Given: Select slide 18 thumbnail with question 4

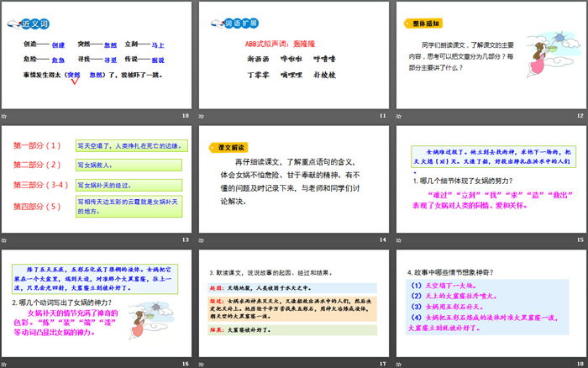Looking at the screenshot, I should tap(491, 303).
